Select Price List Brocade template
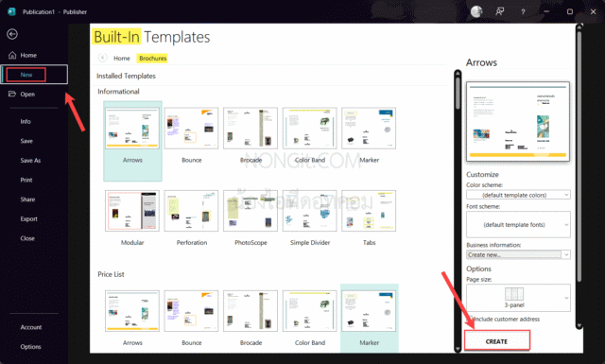This screenshot has width=605, height=364. click(x=251, y=318)
